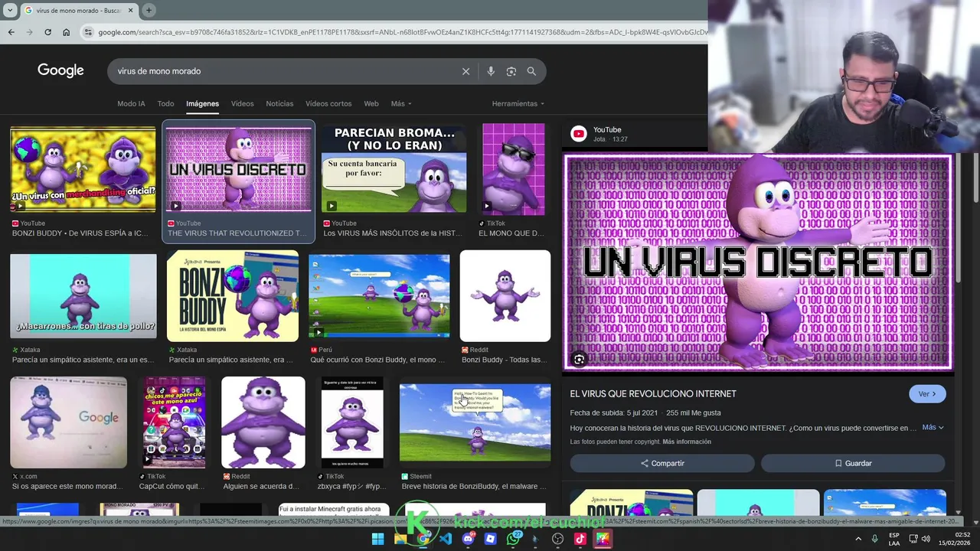Image resolution: width=980 pixels, height=551 pixels.
Task: Reload the page in Chrome
Action: 47,32
